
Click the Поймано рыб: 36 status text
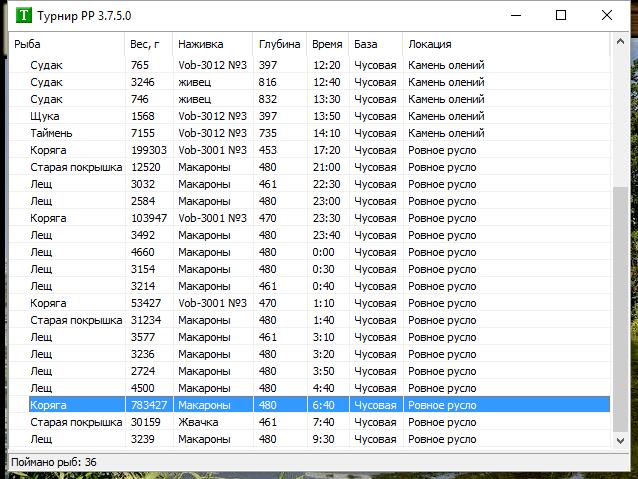tap(54, 462)
